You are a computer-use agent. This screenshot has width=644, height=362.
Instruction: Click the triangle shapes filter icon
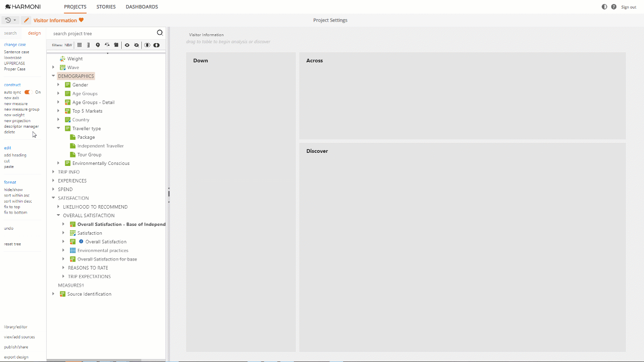click(x=107, y=45)
